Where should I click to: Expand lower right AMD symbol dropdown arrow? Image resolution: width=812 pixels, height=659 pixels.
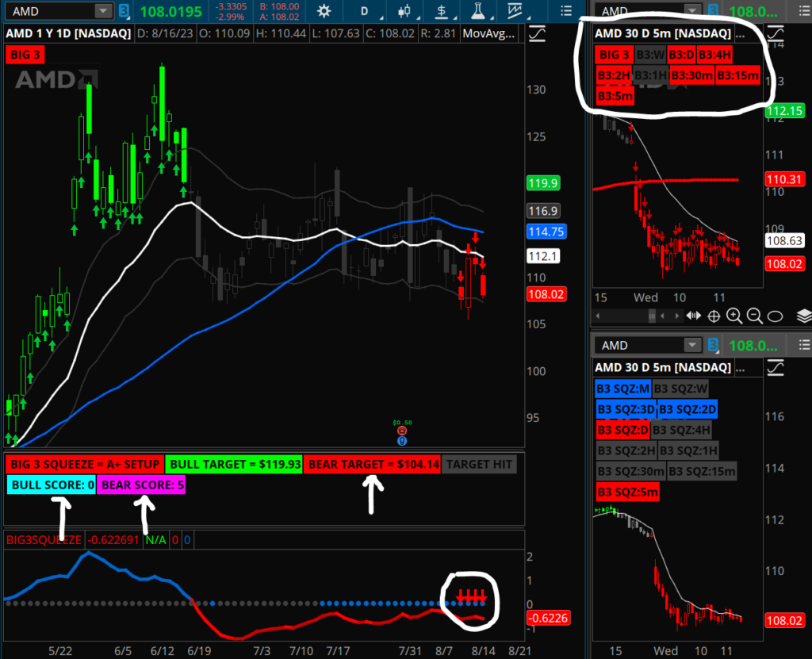pyautogui.click(x=691, y=345)
